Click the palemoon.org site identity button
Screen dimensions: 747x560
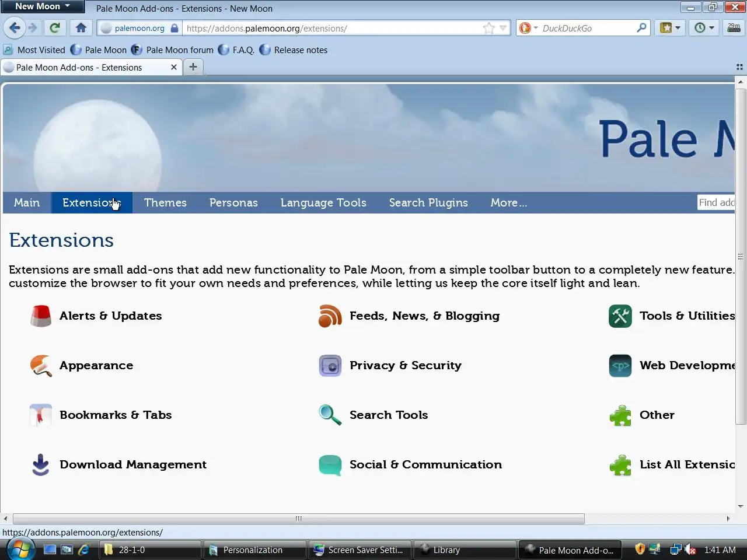pos(139,28)
